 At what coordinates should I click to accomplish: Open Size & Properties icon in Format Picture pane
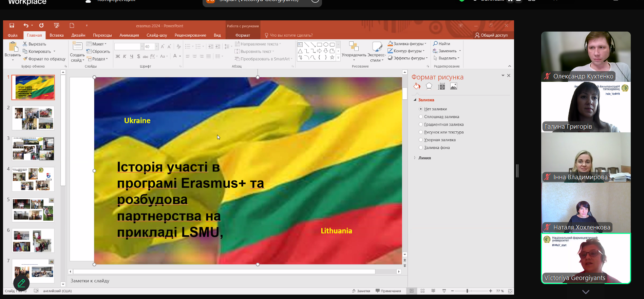tap(441, 87)
